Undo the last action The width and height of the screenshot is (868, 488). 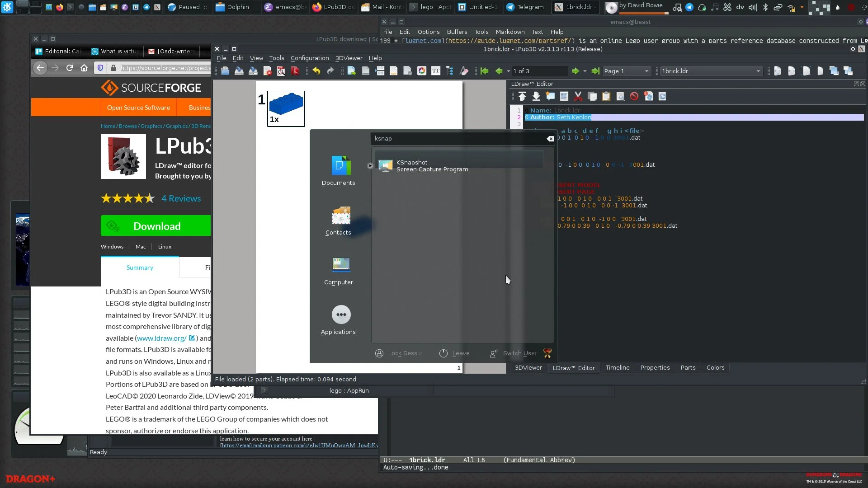coord(316,71)
